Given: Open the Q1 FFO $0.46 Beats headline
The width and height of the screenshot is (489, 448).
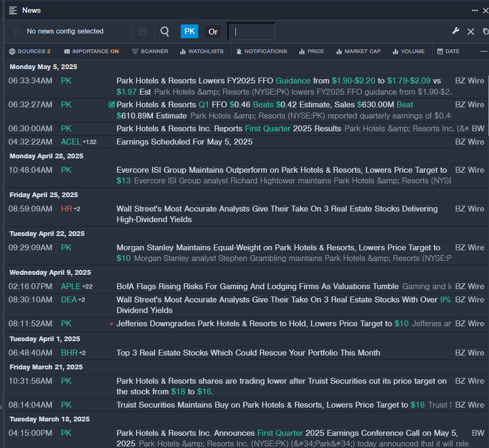Looking at the screenshot, I should [x=284, y=110].
